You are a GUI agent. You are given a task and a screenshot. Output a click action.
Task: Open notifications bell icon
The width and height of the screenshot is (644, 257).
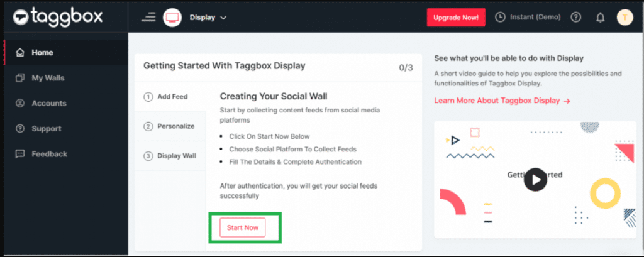click(x=600, y=18)
